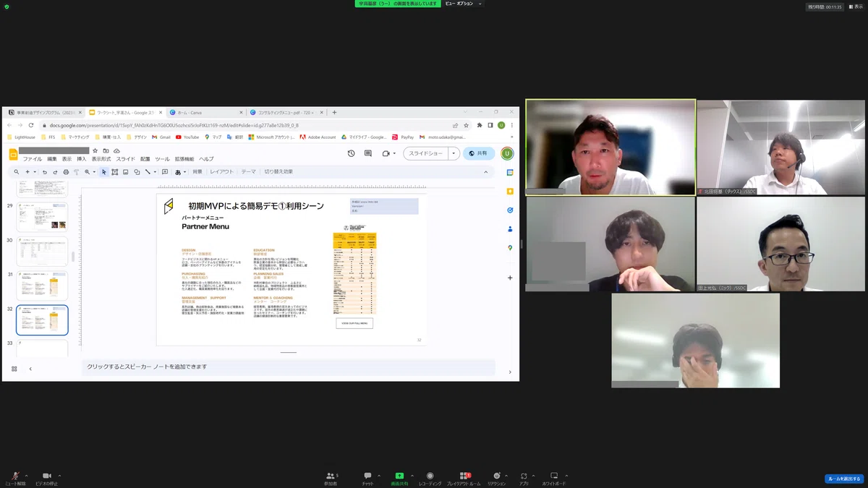Undo the last edit
The width and height of the screenshot is (868, 488).
[x=45, y=172]
